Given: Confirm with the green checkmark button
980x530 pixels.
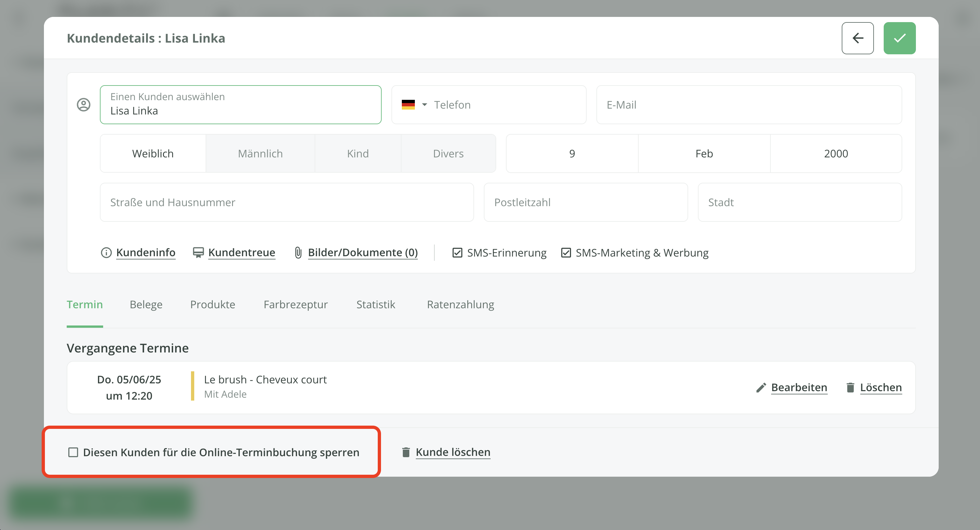Looking at the screenshot, I should coord(899,38).
